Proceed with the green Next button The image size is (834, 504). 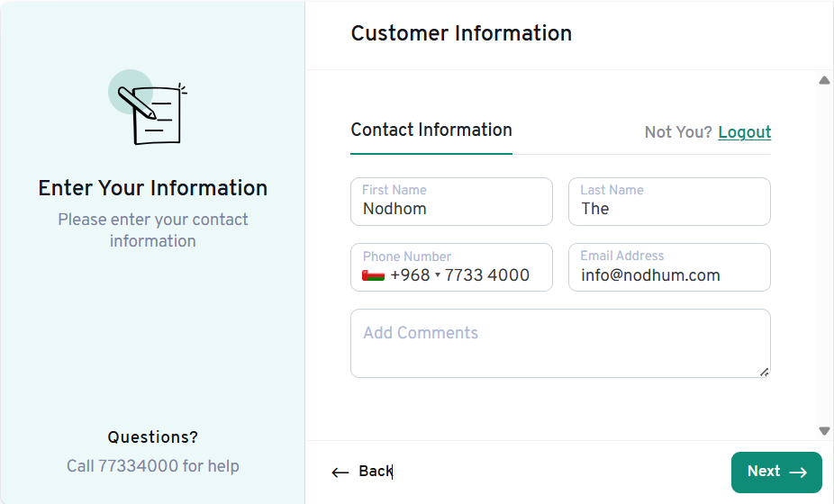tap(775, 472)
